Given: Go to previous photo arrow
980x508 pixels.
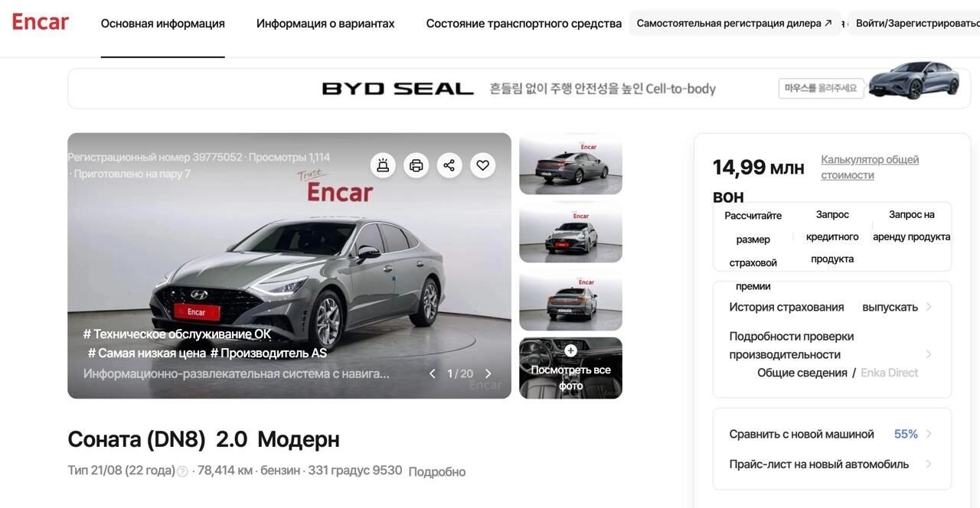Looking at the screenshot, I should pos(432,374).
